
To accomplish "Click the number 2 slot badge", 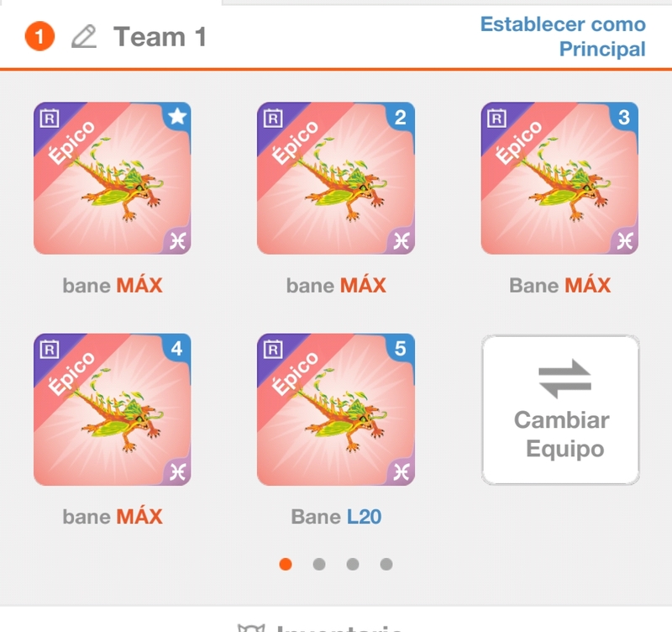I will tap(401, 117).
